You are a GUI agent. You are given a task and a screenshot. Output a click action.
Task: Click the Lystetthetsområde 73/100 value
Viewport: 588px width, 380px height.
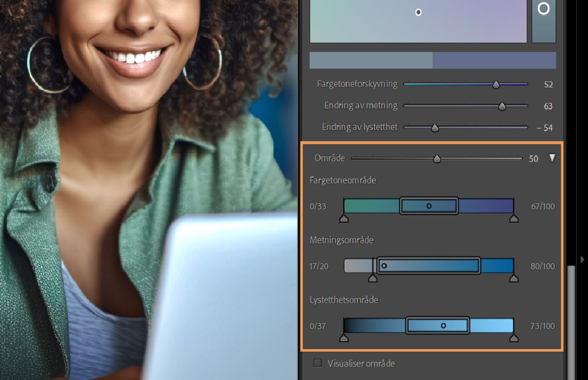coord(543,327)
